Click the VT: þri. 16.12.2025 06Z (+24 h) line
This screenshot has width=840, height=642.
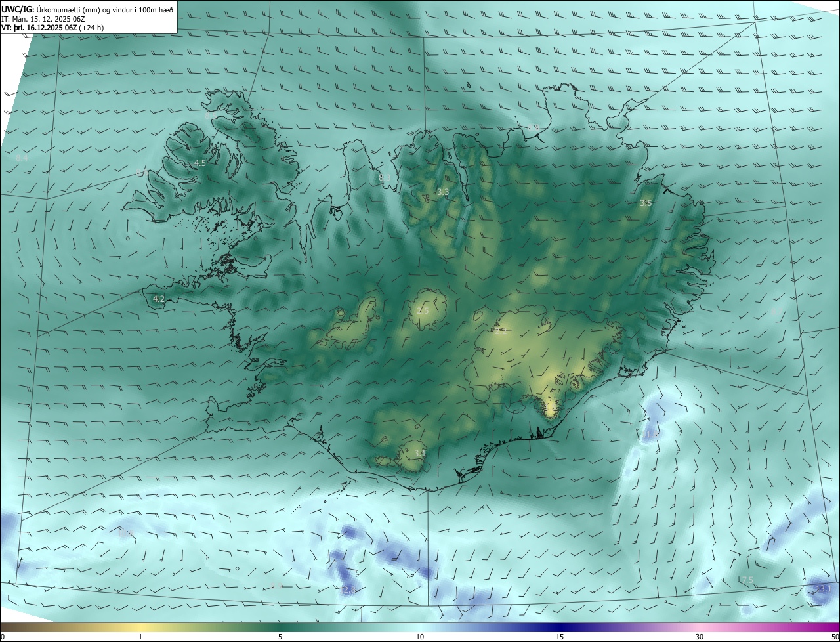[52, 28]
